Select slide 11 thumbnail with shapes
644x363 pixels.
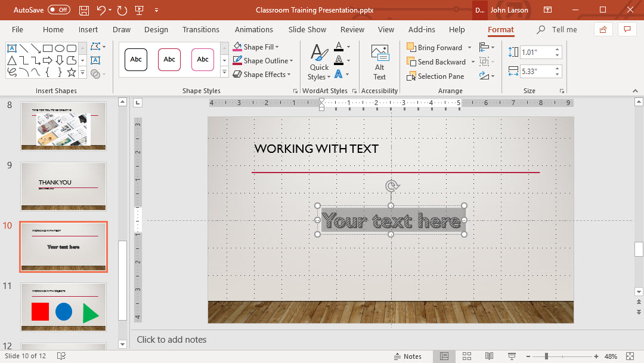pyautogui.click(x=63, y=307)
